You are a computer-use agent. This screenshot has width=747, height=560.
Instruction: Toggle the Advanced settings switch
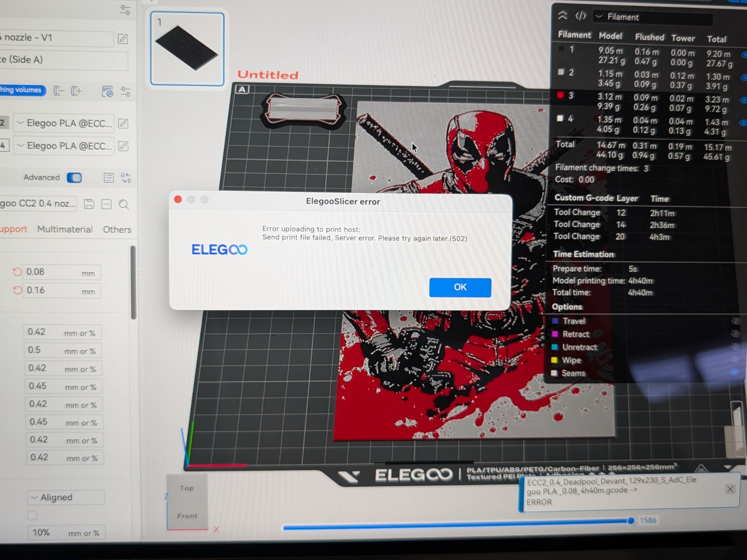click(74, 178)
